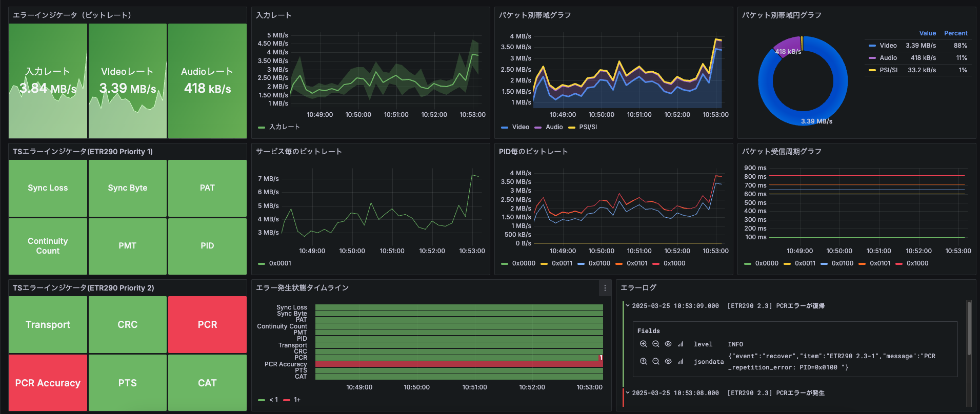Viewport: 980px width, 414px height.
Task: Collapse the 10:53:09 PCRエラーが復帰 log entry
Action: pyautogui.click(x=627, y=306)
